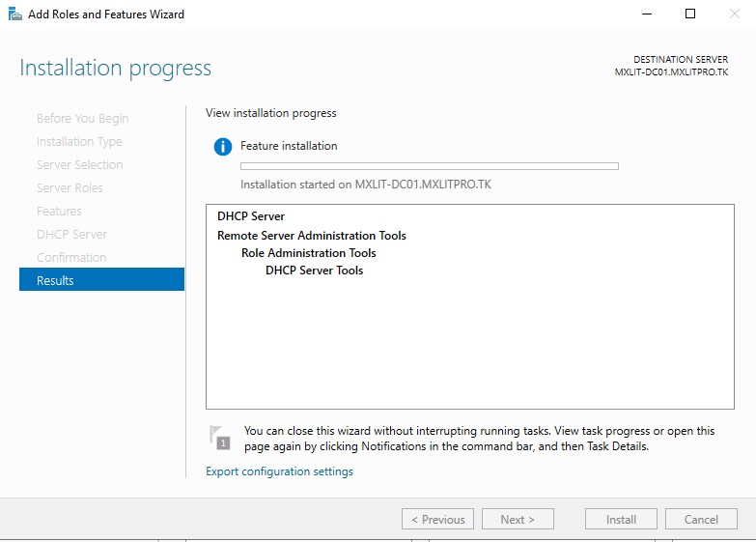Click Export configuration settings link

tap(279, 471)
